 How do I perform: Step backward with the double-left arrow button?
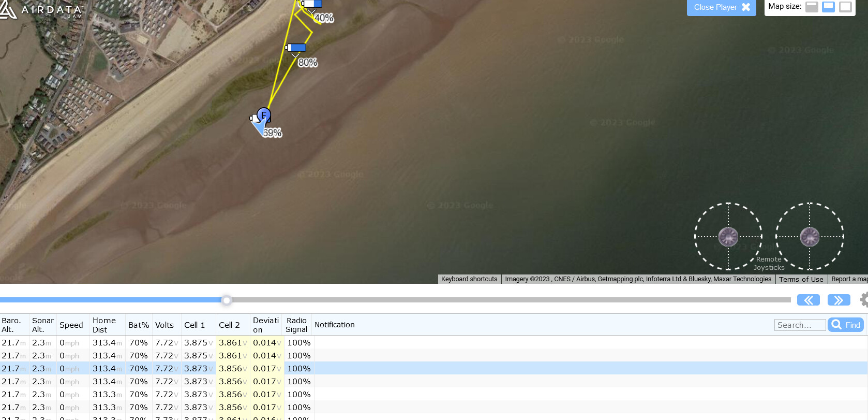(808, 300)
